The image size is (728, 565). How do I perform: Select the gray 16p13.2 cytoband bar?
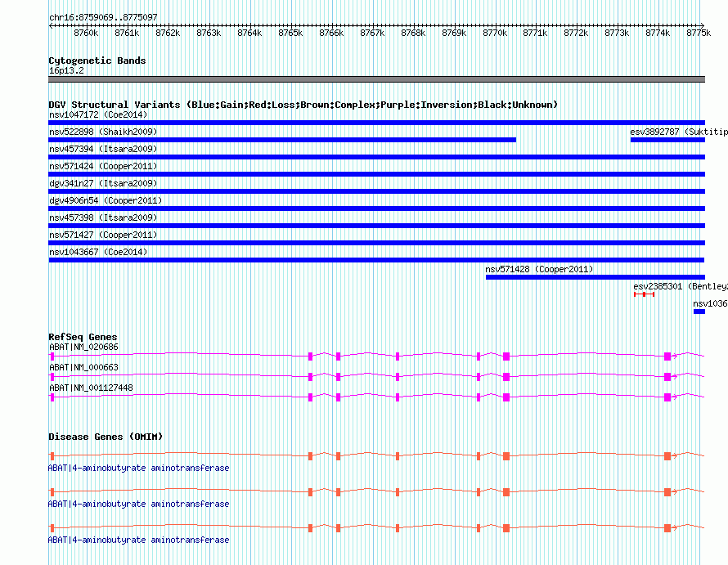point(376,79)
